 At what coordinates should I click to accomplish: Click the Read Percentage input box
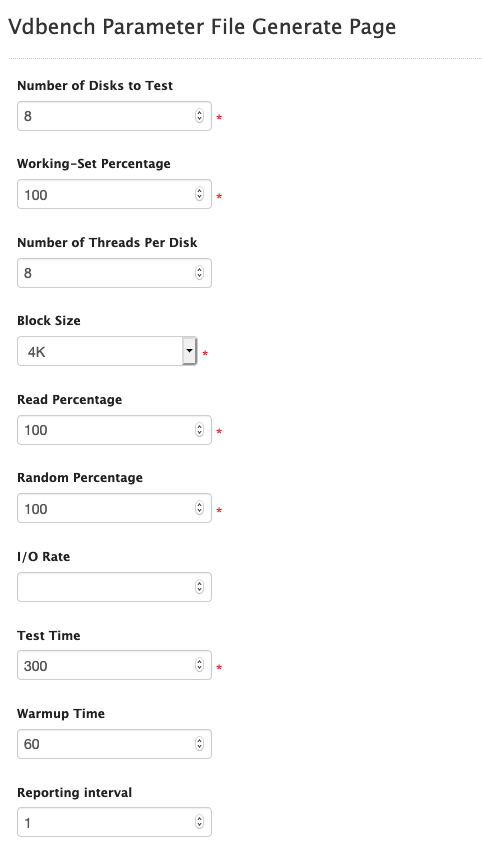click(x=115, y=430)
